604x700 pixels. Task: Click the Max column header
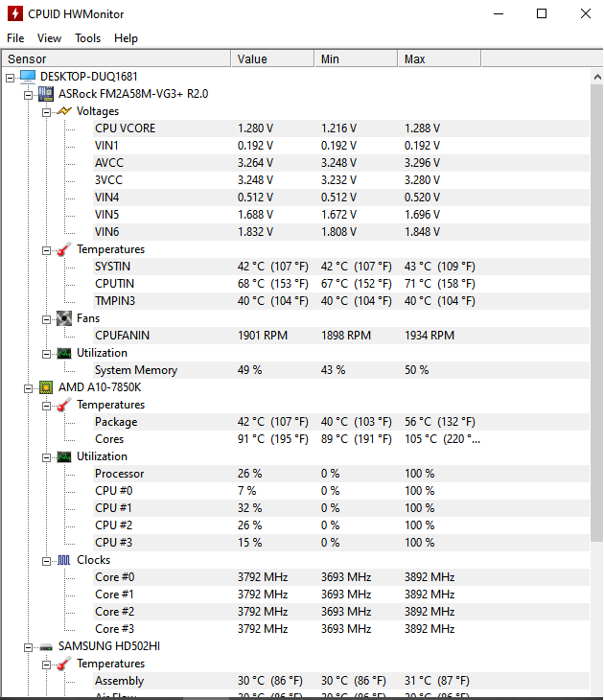tap(439, 58)
